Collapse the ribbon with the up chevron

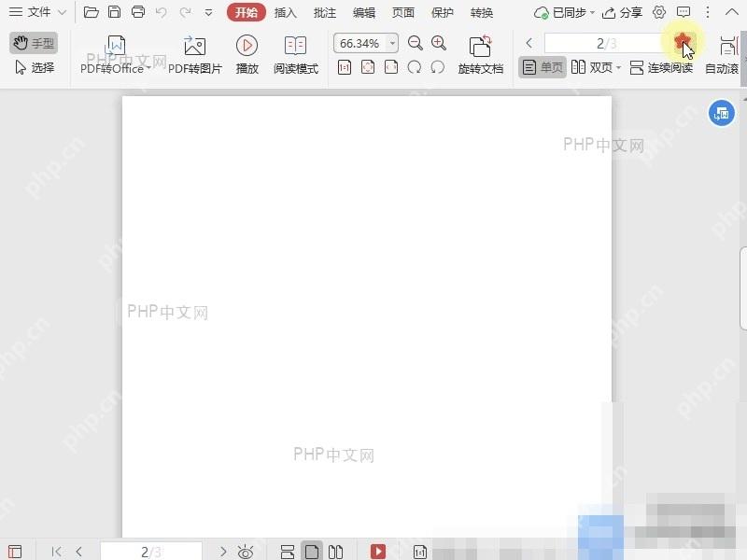coord(731,12)
